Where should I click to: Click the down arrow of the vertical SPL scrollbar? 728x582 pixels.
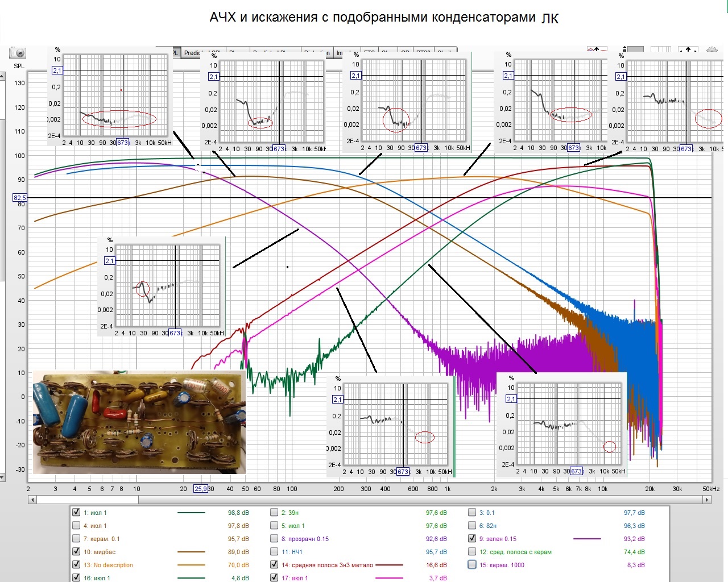[x=2, y=478]
